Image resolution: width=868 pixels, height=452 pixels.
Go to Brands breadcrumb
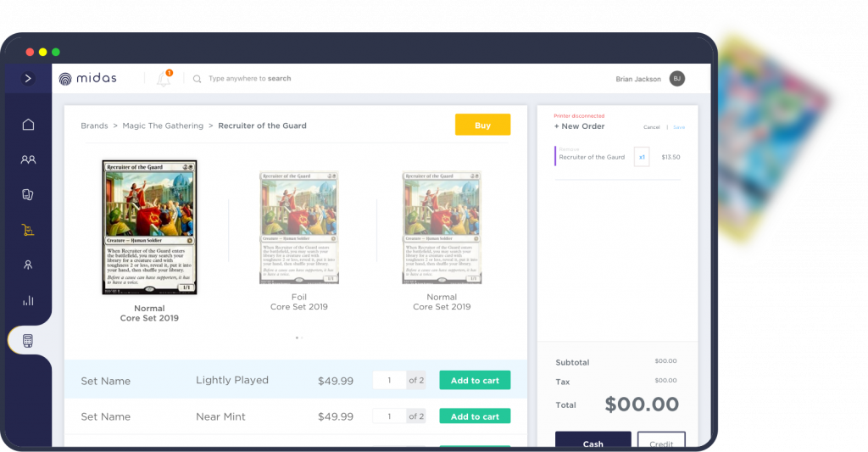coord(94,126)
